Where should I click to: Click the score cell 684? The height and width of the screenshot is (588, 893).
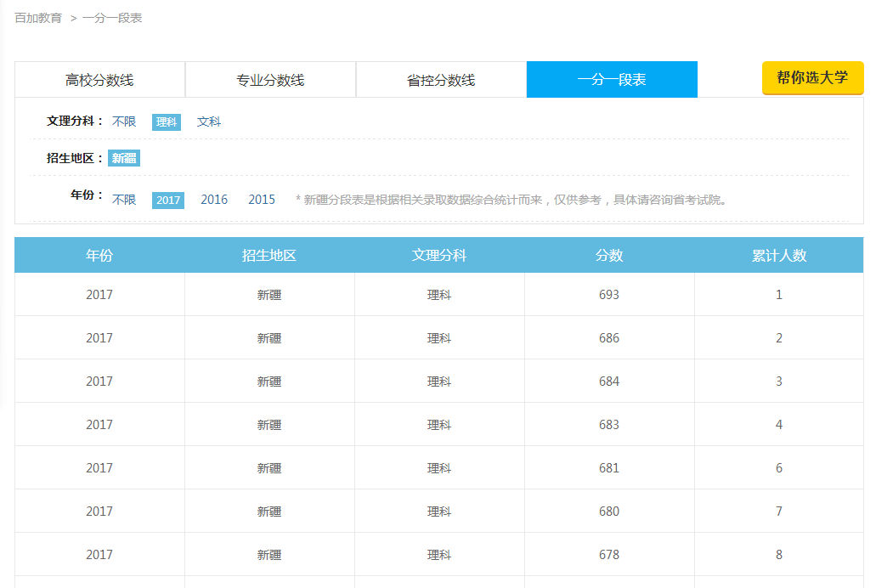click(x=609, y=382)
